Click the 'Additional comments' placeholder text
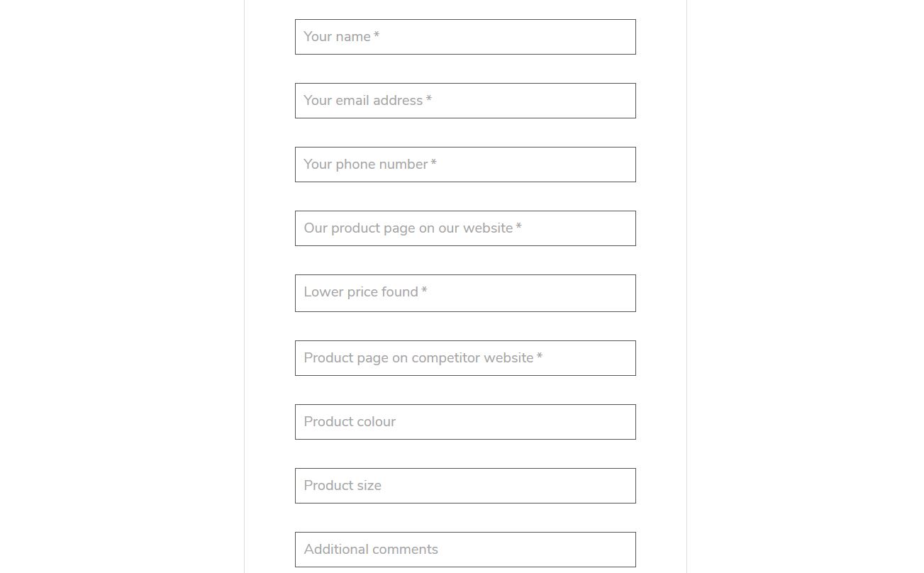This screenshot has height=573, width=924. tap(371, 550)
